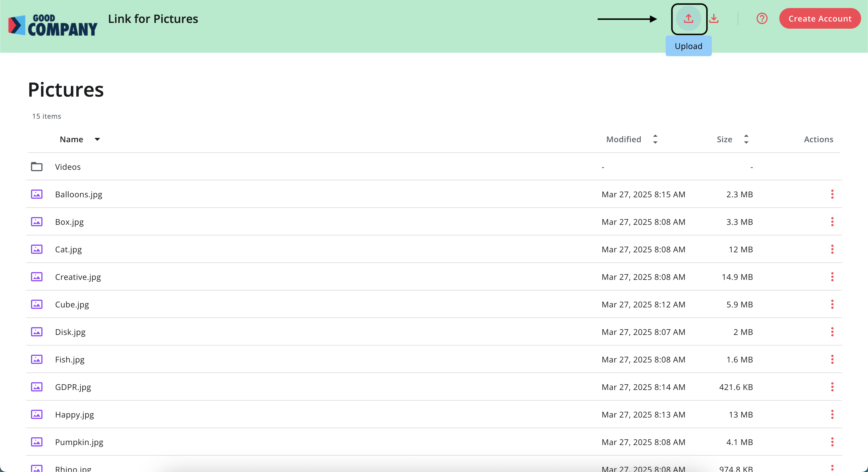The height and width of the screenshot is (472, 868).
Task: Click the image icon beside Happy.jpg
Action: pos(37,414)
